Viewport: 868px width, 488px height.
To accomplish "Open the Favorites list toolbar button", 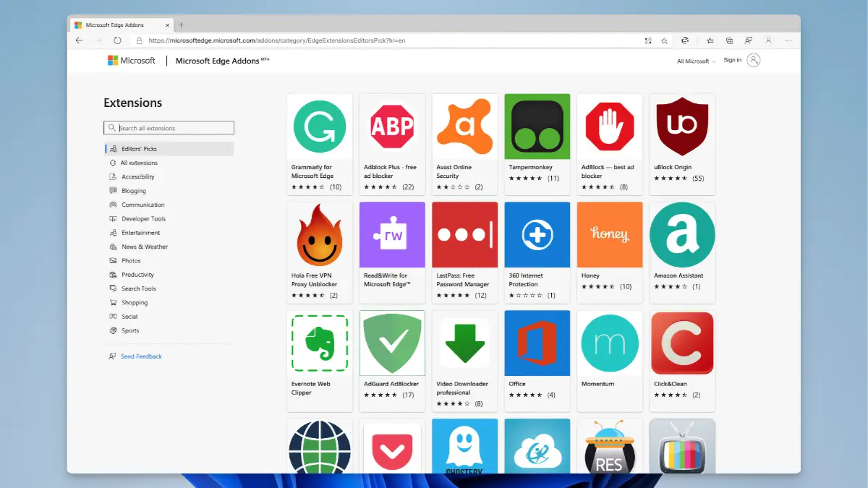I will point(710,40).
